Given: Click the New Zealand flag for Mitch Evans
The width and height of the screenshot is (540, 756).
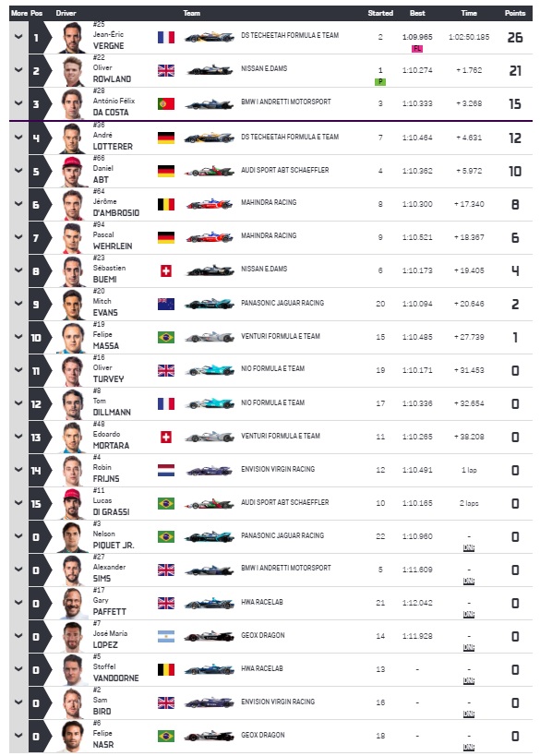Looking at the screenshot, I should pos(166,304).
